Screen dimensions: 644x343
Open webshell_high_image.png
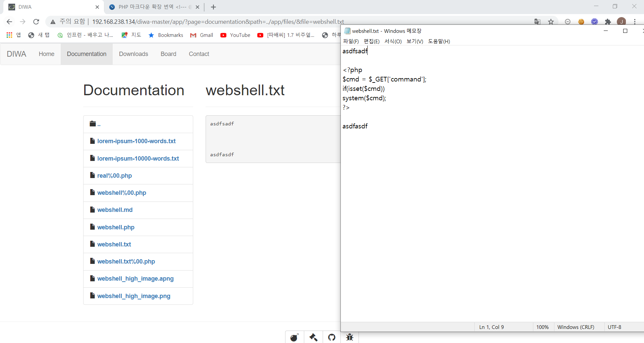pos(134,296)
